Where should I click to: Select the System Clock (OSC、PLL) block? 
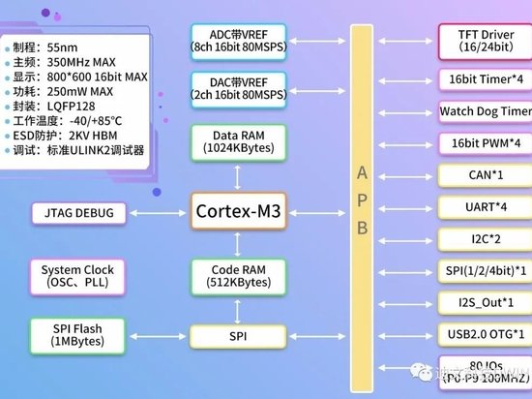point(77,277)
